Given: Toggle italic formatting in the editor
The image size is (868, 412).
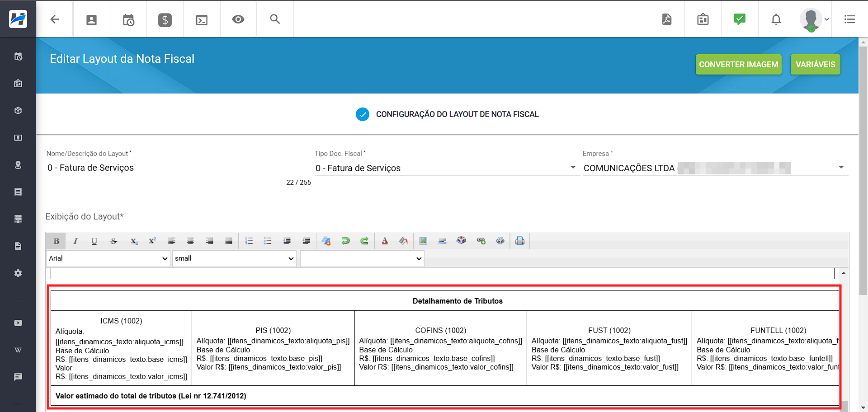Looking at the screenshot, I should pos(75,241).
